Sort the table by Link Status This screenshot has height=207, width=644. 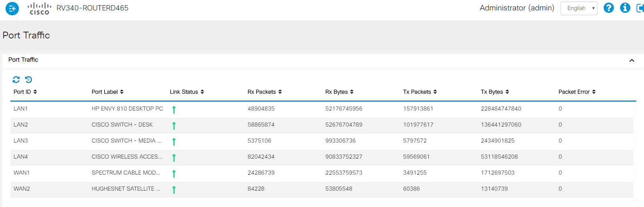(187, 92)
